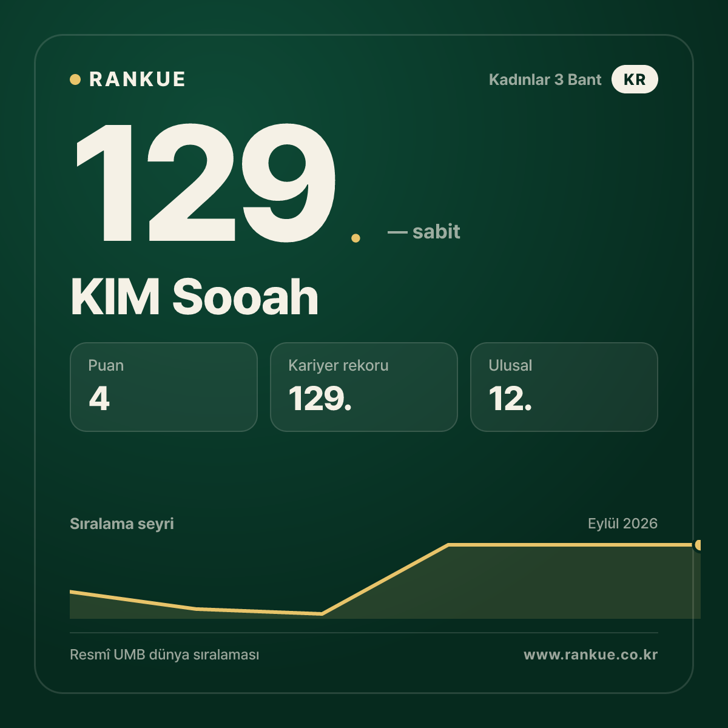
Task: Open the Kariyer rekoru stat card
Action: [x=364, y=387]
